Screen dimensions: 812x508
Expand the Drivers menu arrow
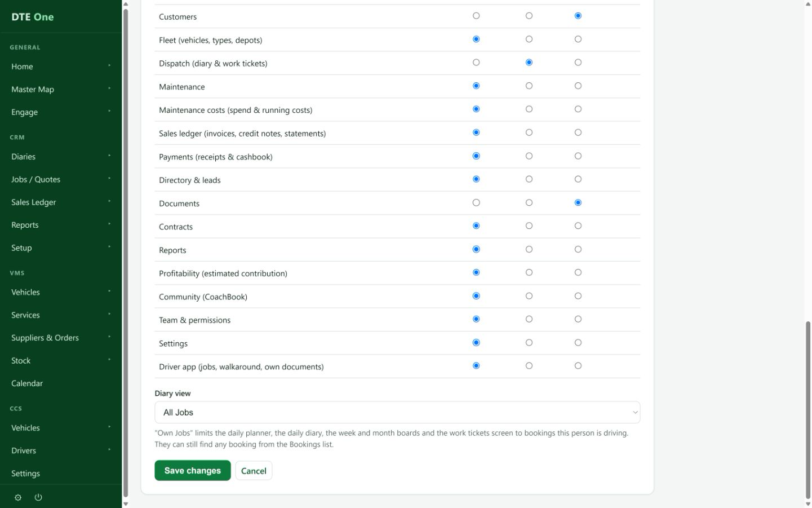109,450
